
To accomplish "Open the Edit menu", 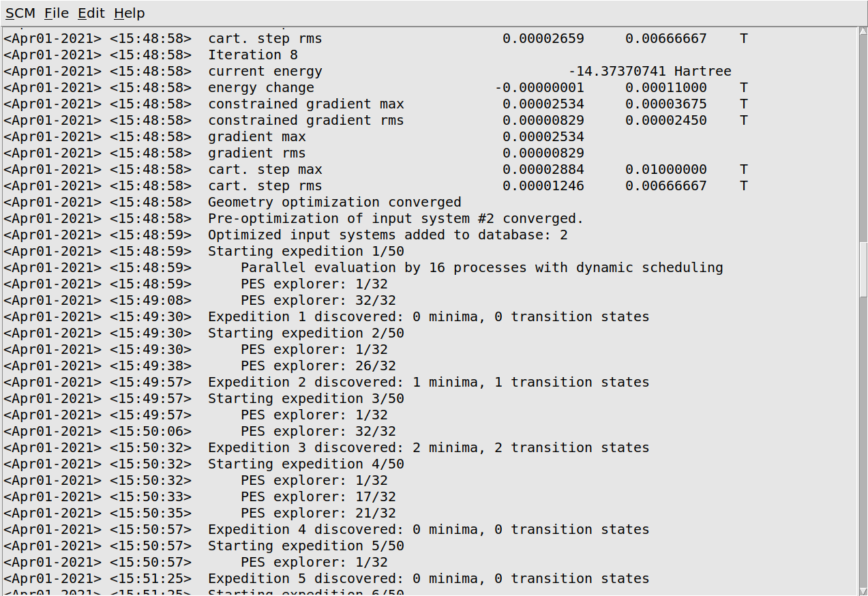I will click(91, 14).
